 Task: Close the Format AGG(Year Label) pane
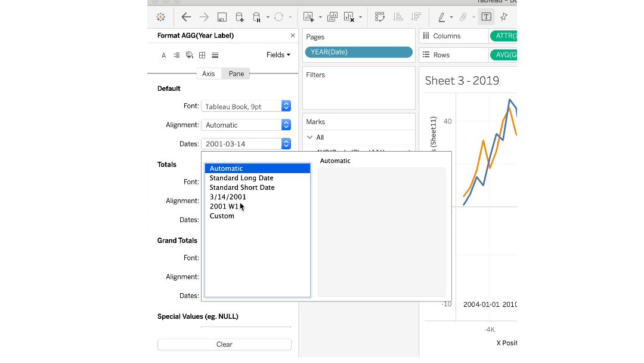(293, 35)
